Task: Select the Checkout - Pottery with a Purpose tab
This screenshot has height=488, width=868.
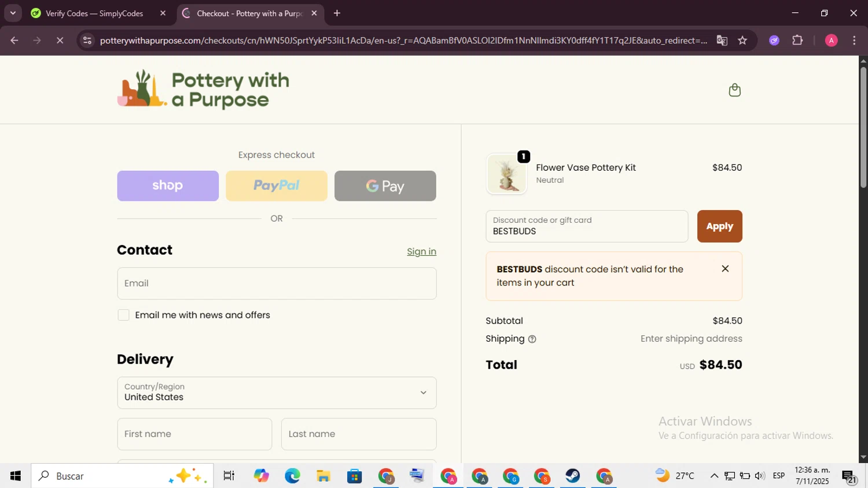Action: pos(251,13)
